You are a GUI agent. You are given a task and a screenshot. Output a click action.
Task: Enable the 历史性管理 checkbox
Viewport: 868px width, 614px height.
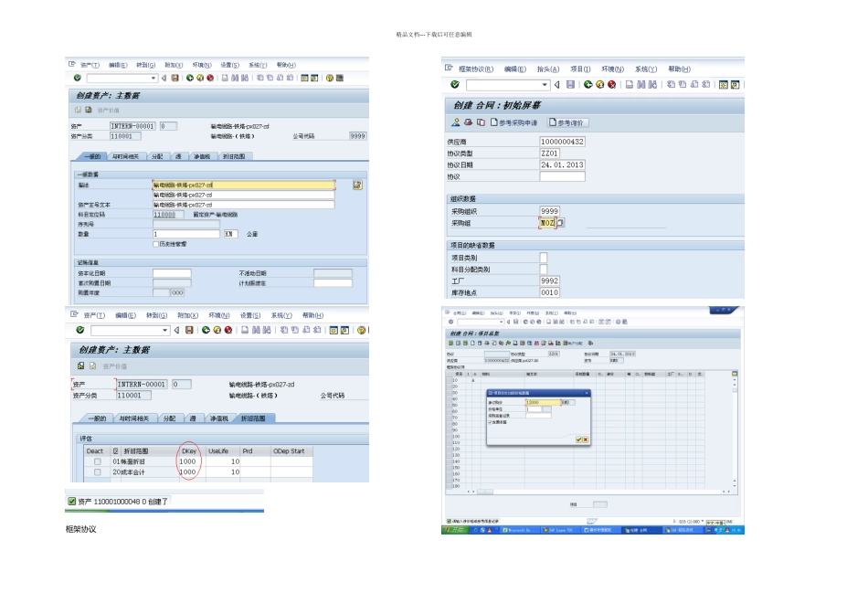155,244
